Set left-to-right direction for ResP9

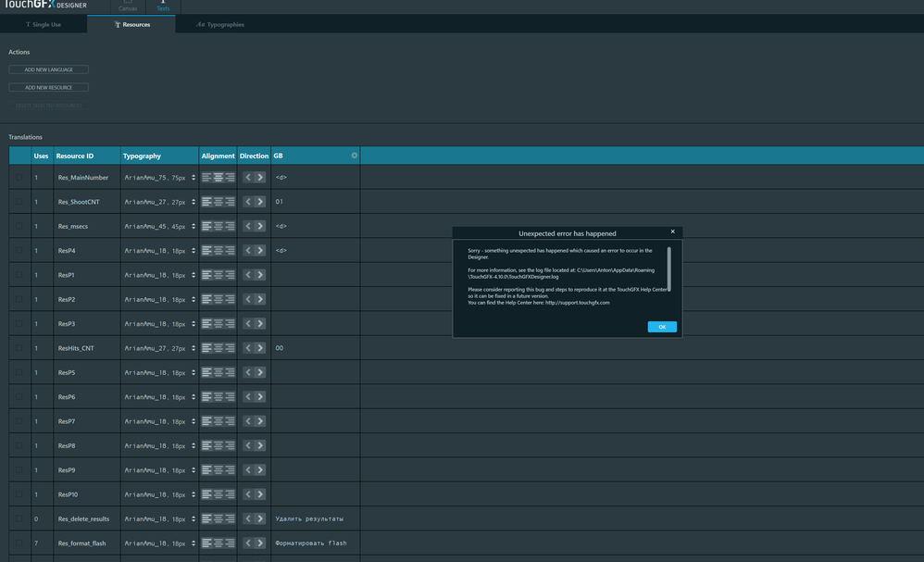260,470
